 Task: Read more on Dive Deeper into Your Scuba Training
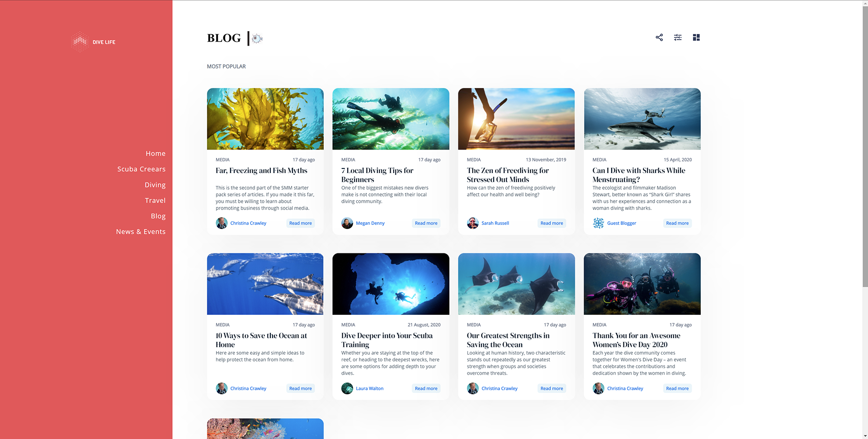(426, 388)
